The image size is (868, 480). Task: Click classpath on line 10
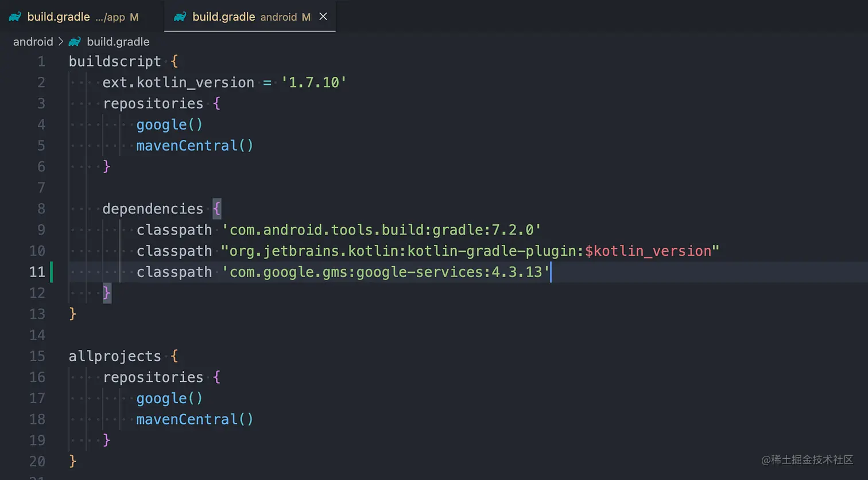[175, 251]
